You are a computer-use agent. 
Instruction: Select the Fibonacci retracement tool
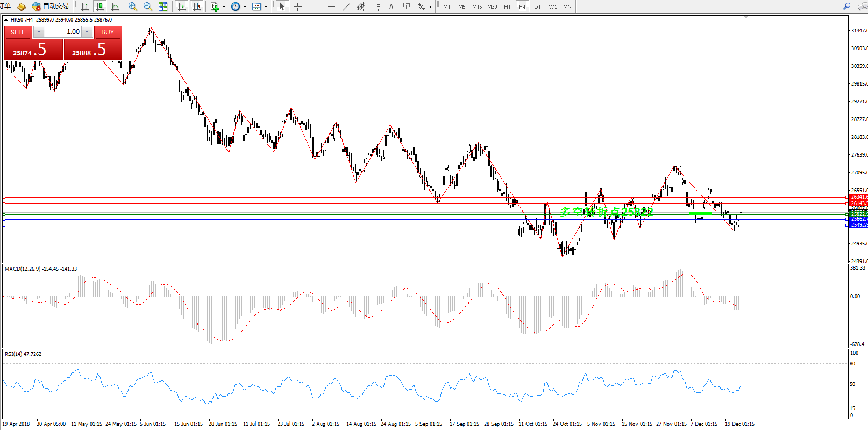pyautogui.click(x=376, y=6)
